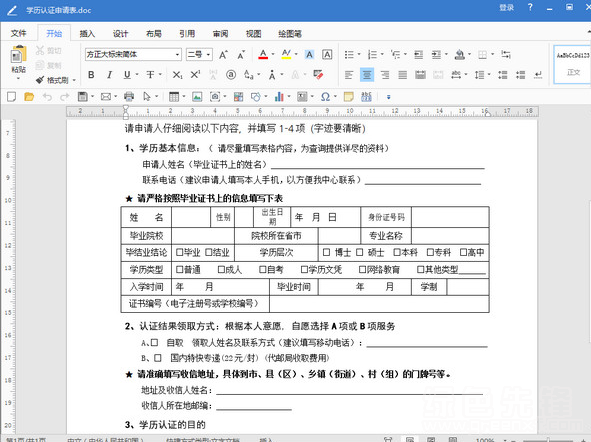Click the 复制 copy button
591x442 pixels.
point(49,65)
